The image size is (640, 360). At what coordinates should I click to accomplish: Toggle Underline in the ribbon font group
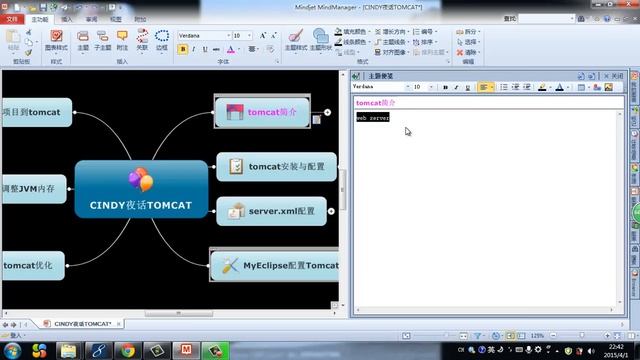[x=205, y=49]
